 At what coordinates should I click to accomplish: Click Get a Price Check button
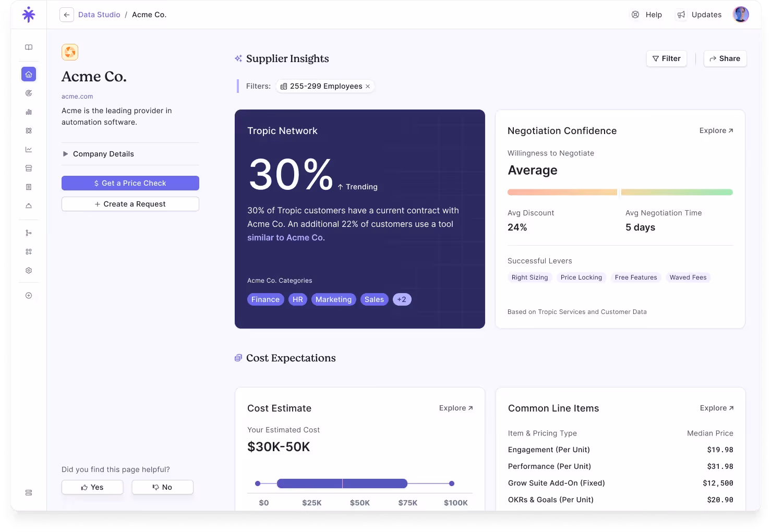130,183
